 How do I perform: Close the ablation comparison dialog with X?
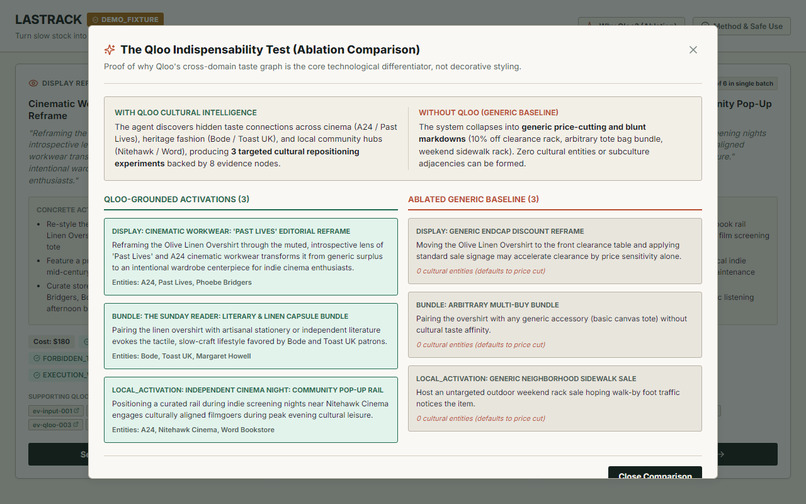693,50
